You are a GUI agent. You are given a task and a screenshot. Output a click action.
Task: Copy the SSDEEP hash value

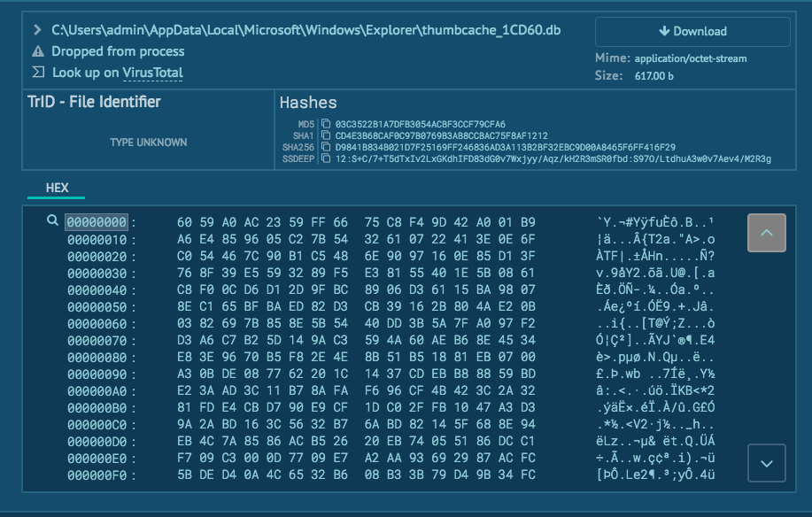pyautogui.click(x=326, y=158)
